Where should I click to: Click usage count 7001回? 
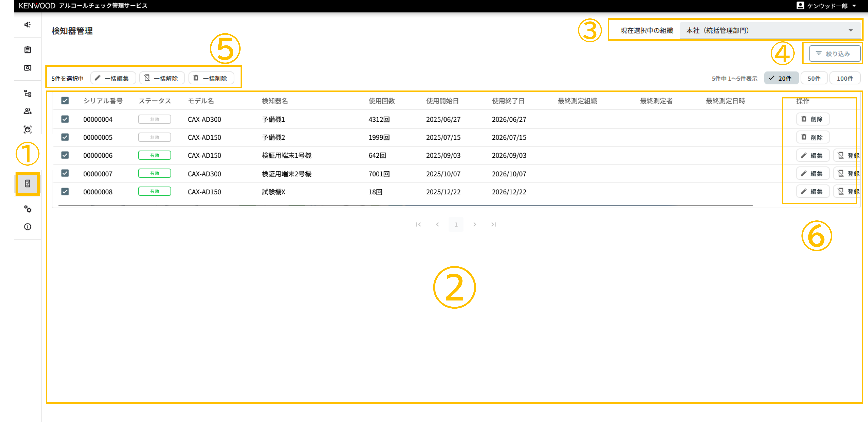point(379,174)
